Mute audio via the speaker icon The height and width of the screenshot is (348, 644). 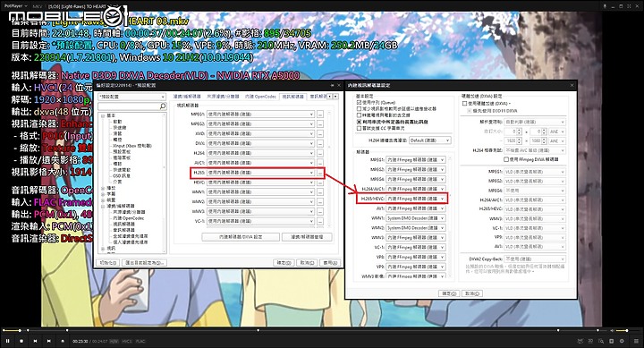pos(612,330)
